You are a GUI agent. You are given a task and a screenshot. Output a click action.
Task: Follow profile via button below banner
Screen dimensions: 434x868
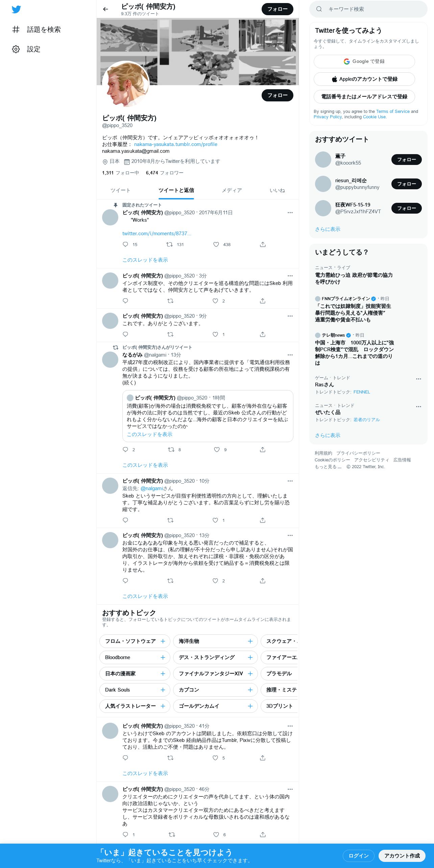278,95
